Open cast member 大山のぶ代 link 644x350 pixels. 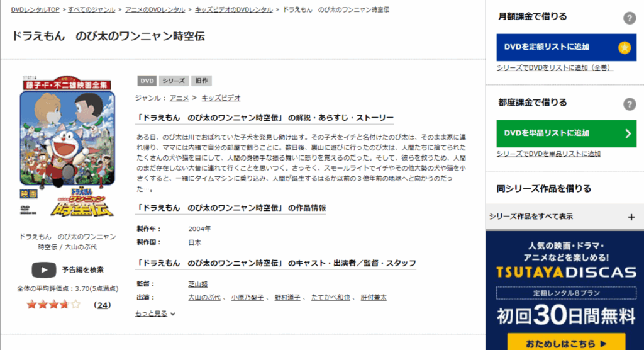tap(204, 298)
